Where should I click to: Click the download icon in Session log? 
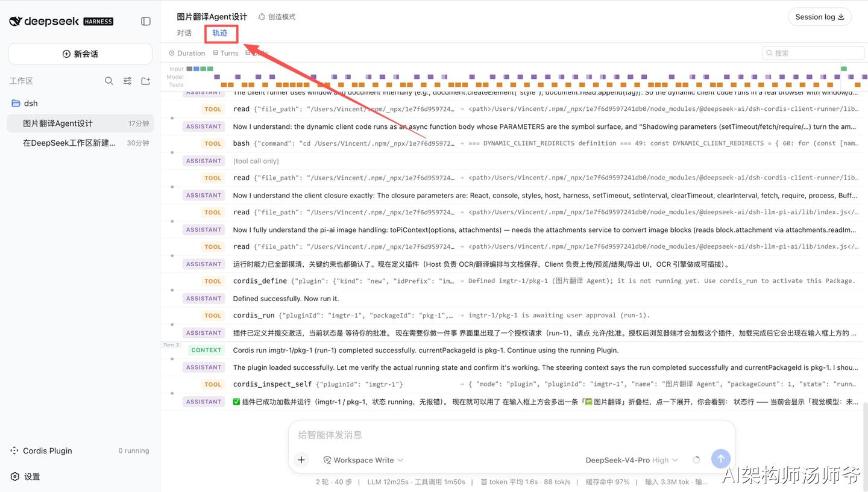(x=841, y=17)
